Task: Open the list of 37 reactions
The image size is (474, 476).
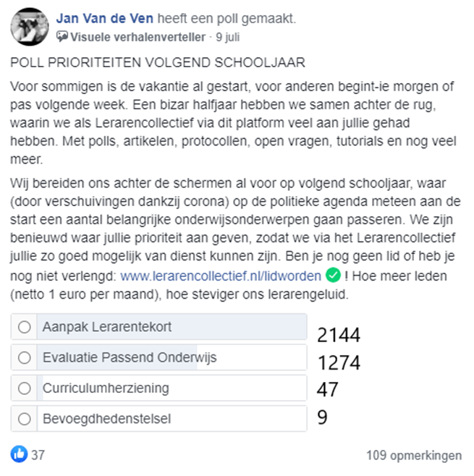Action: coord(38,455)
